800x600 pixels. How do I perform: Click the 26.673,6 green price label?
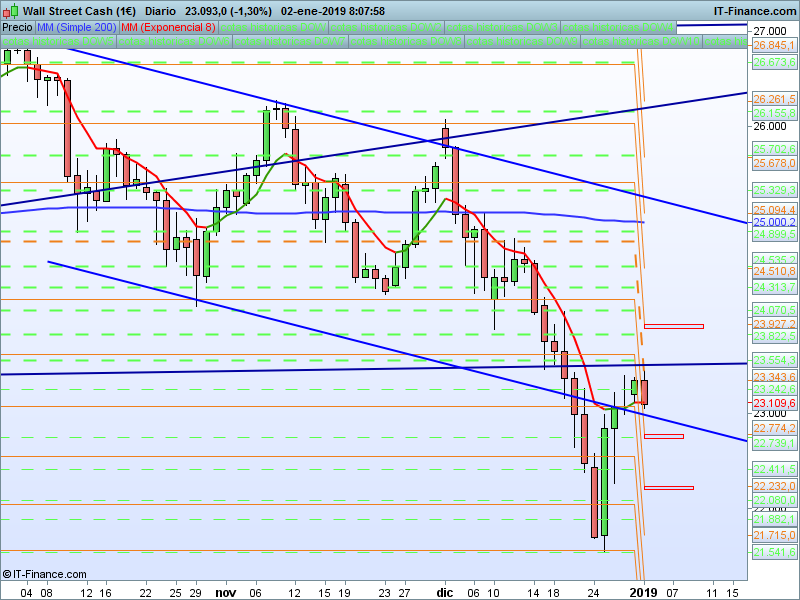(774, 62)
